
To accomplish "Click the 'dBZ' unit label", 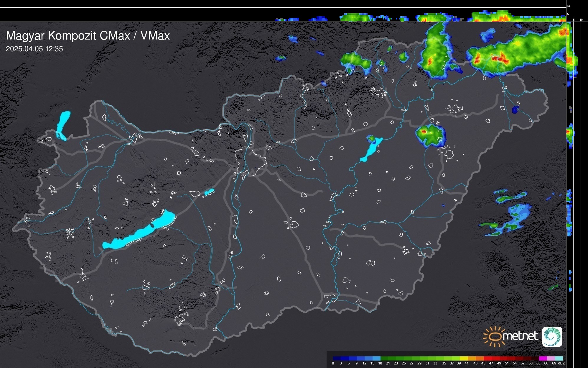I will point(561,363).
